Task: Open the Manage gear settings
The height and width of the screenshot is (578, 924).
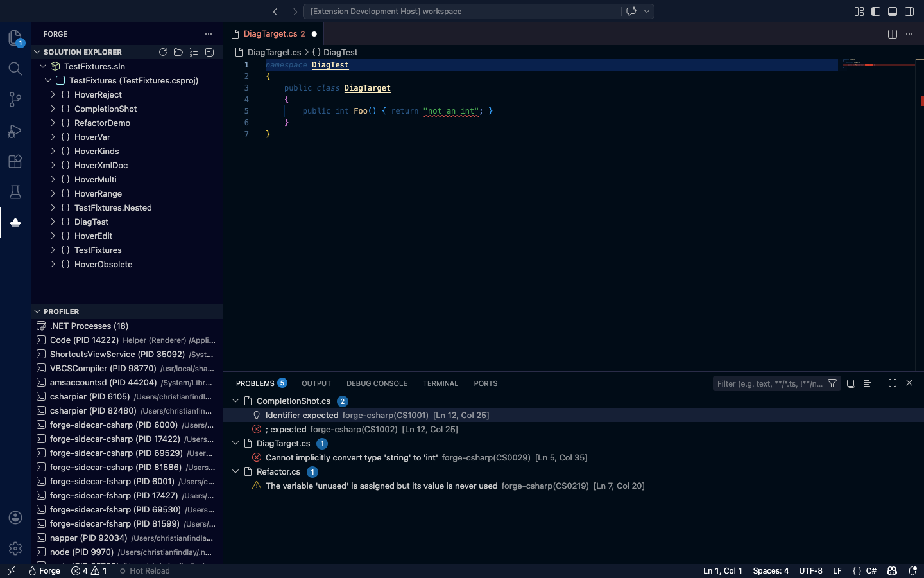Action: tap(15, 548)
